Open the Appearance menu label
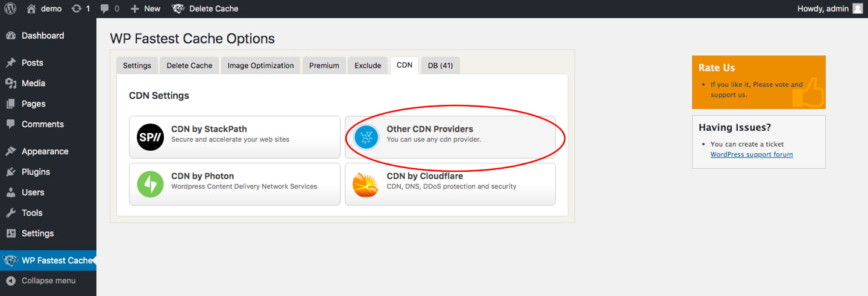 click(x=45, y=151)
